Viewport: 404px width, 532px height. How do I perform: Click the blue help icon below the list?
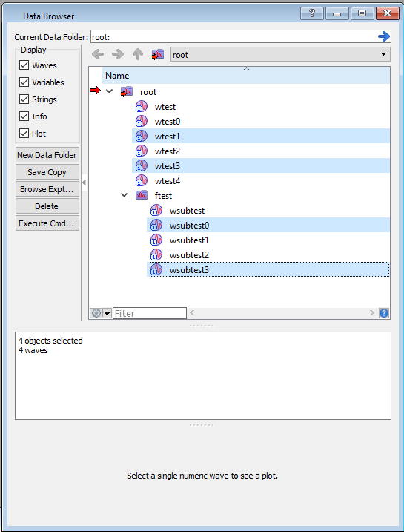(384, 313)
